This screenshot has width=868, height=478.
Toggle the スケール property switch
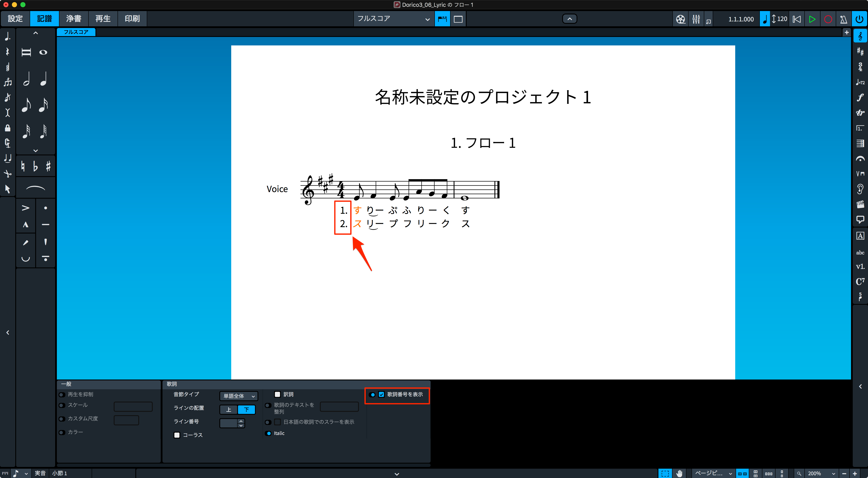coord(62,405)
